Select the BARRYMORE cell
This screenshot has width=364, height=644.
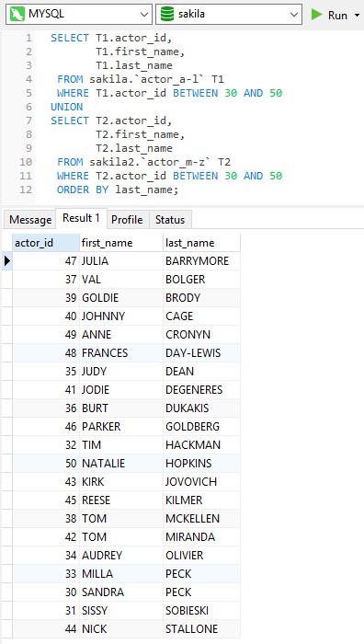[201, 260]
